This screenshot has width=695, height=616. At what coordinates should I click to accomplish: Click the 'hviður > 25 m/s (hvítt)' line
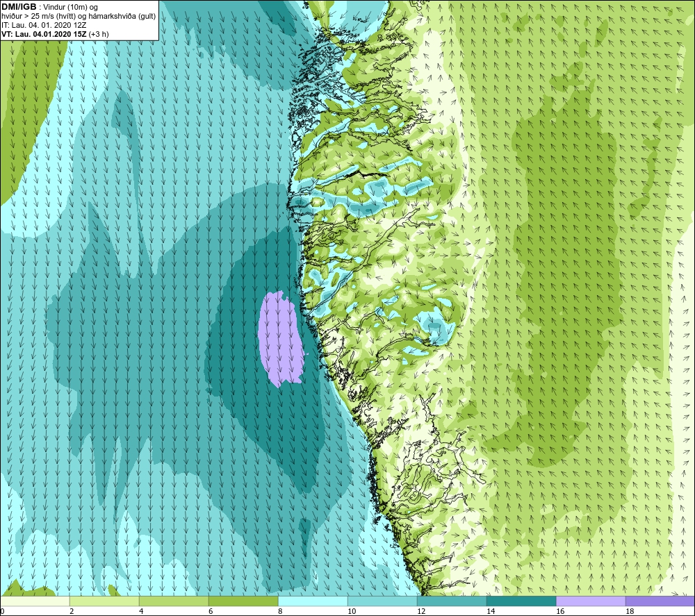tap(38, 17)
